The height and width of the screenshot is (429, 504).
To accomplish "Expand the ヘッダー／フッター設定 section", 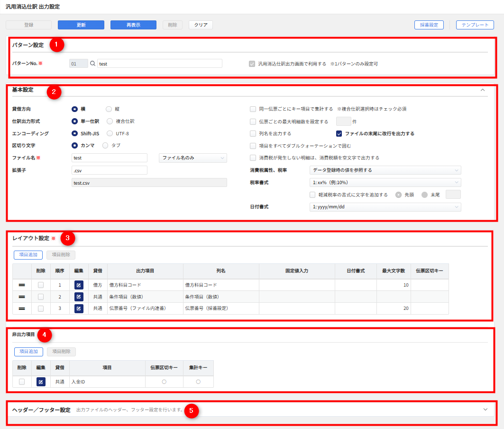I will pyautogui.click(x=485, y=410).
